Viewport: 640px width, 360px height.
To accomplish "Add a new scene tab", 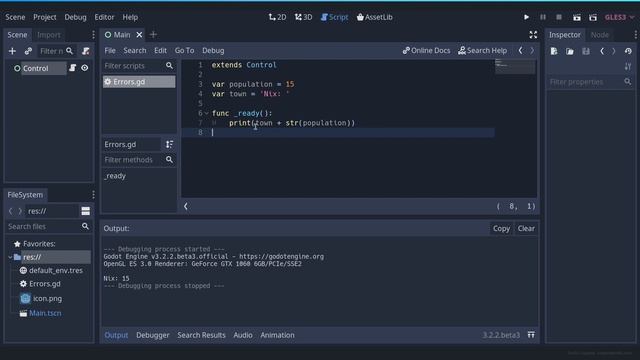I will (153, 35).
